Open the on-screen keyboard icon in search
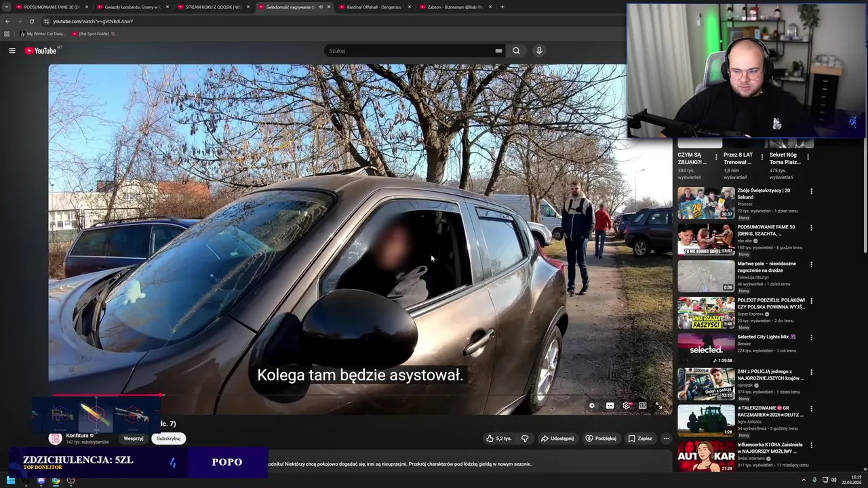The height and width of the screenshot is (488, 868). point(498,51)
